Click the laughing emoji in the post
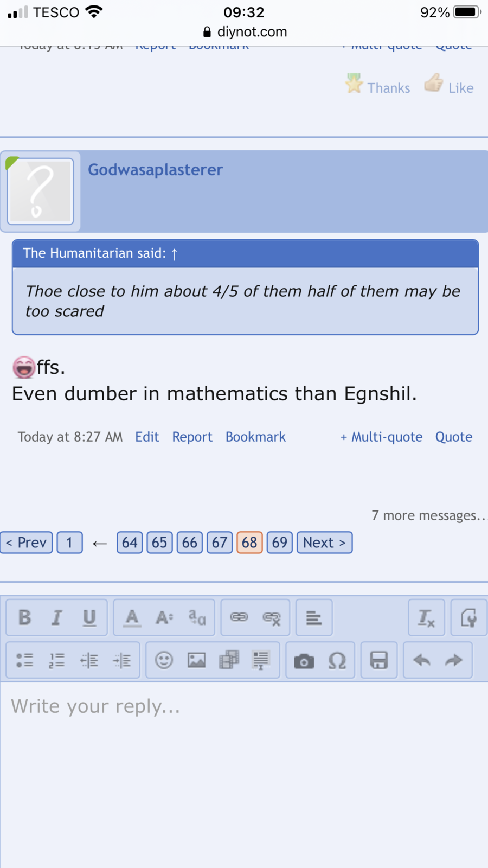The width and height of the screenshot is (488, 868). [x=24, y=367]
